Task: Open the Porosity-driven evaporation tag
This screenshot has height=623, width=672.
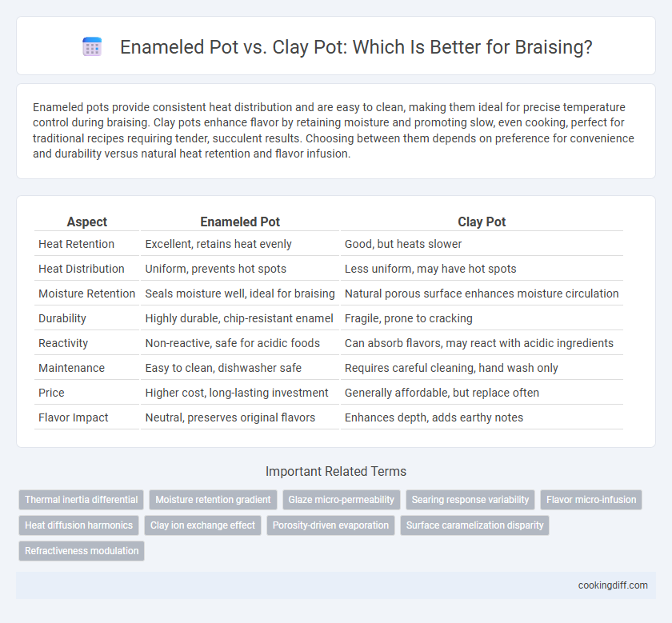Action: [x=331, y=525]
